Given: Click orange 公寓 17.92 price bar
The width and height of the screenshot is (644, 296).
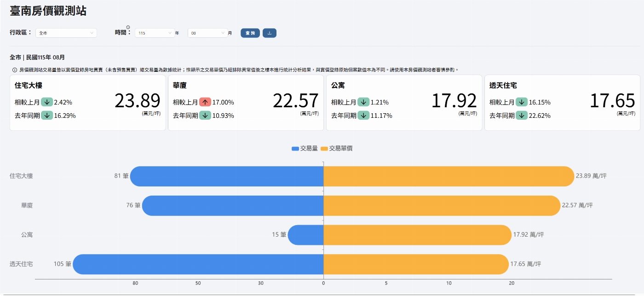Looking at the screenshot, I should coord(418,235).
